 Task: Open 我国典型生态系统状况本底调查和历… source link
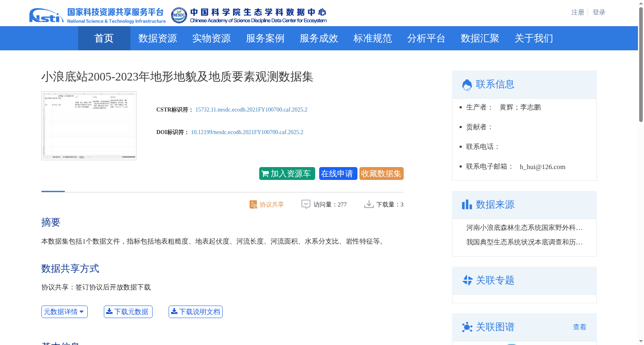pos(524,242)
